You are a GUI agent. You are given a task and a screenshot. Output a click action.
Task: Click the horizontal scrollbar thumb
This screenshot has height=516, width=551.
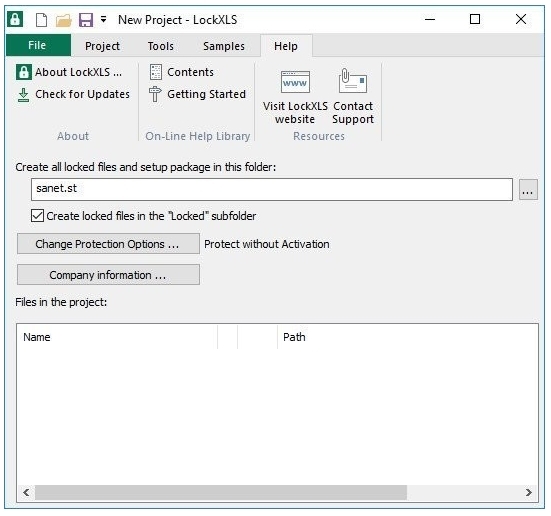[221, 492]
